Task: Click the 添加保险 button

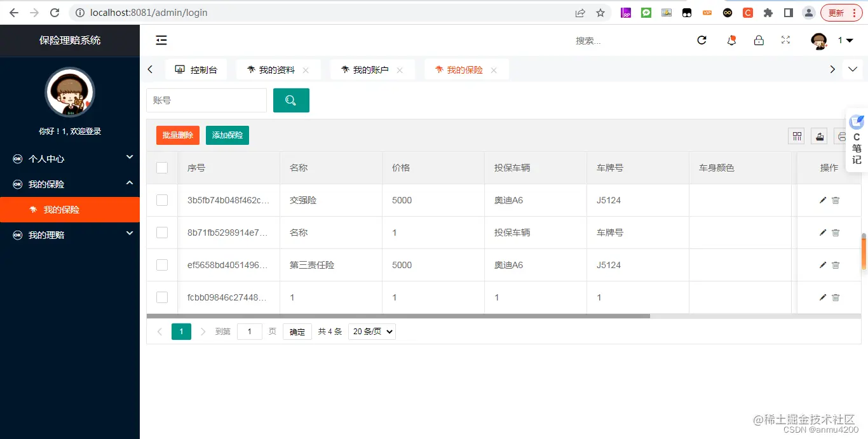Action: point(227,135)
